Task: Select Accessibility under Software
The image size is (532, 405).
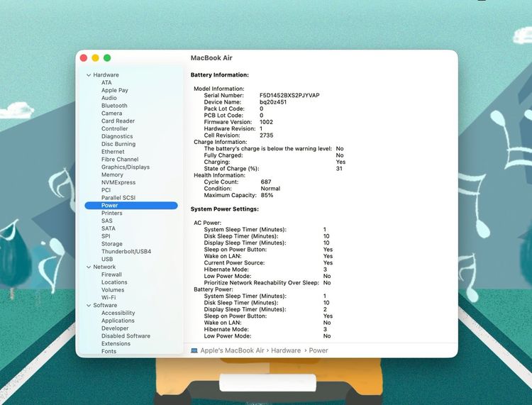Action: pyautogui.click(x=118, y=313)
